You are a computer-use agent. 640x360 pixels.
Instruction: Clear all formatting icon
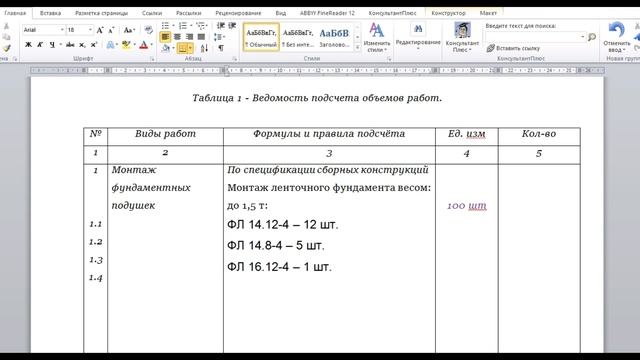149,30
